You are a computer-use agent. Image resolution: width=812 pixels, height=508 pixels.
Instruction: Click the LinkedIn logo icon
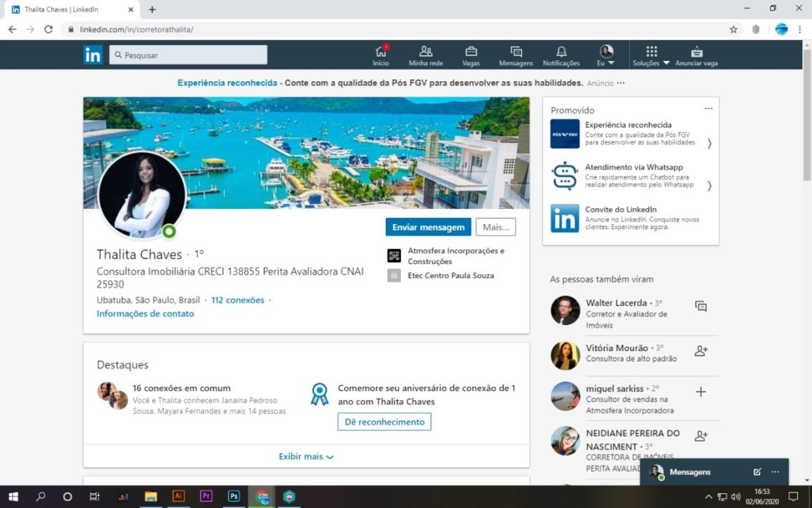(x=93, y=55)
